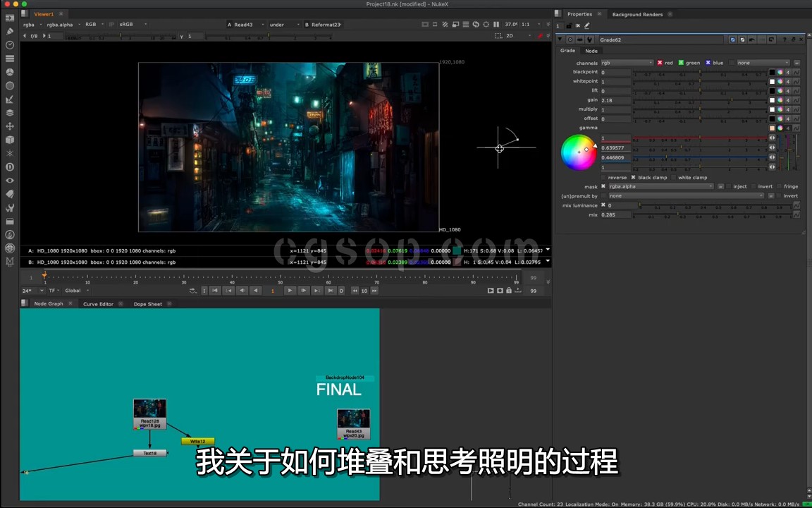Open the Transform nodes move icon
The image size is (812, 508).
tap(9, 126)
